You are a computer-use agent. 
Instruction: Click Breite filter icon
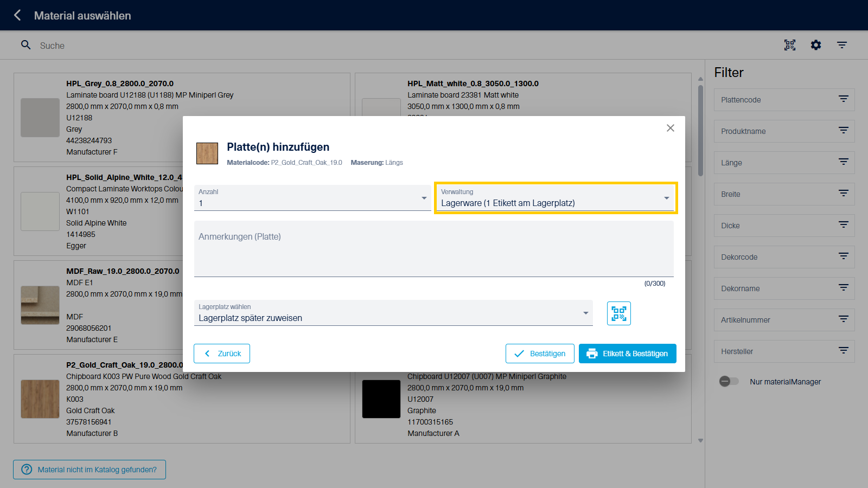[844, 193]
